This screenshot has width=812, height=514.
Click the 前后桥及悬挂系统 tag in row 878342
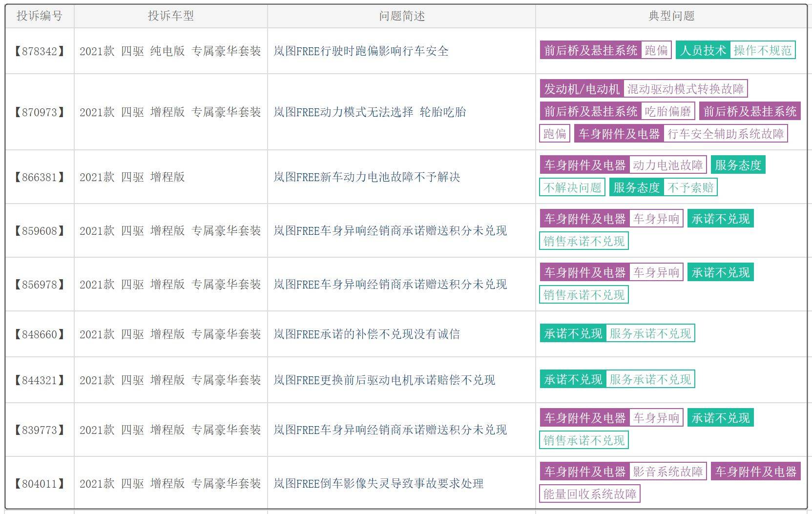click(591, 50)
